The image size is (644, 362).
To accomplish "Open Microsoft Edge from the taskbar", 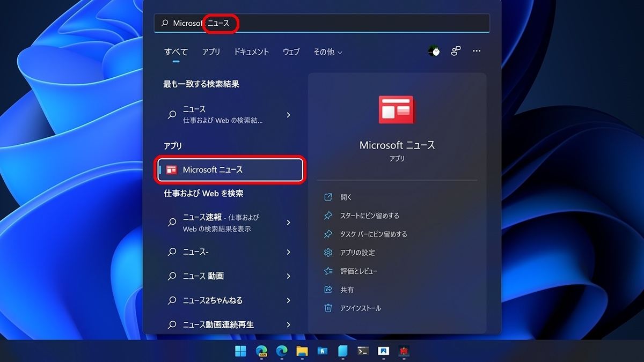I will pyautogui.click(x=282, y=351).
